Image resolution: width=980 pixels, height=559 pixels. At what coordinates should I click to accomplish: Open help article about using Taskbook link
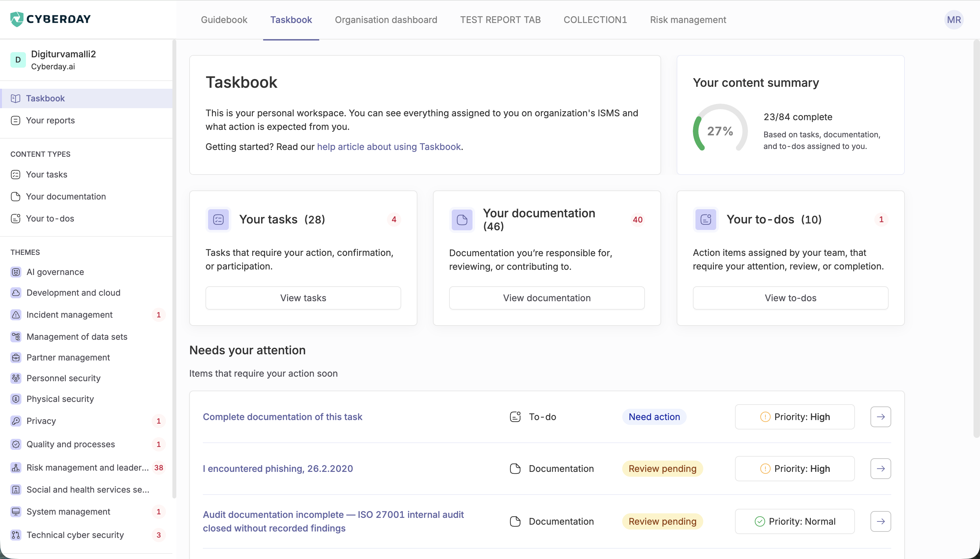[389, 147]
